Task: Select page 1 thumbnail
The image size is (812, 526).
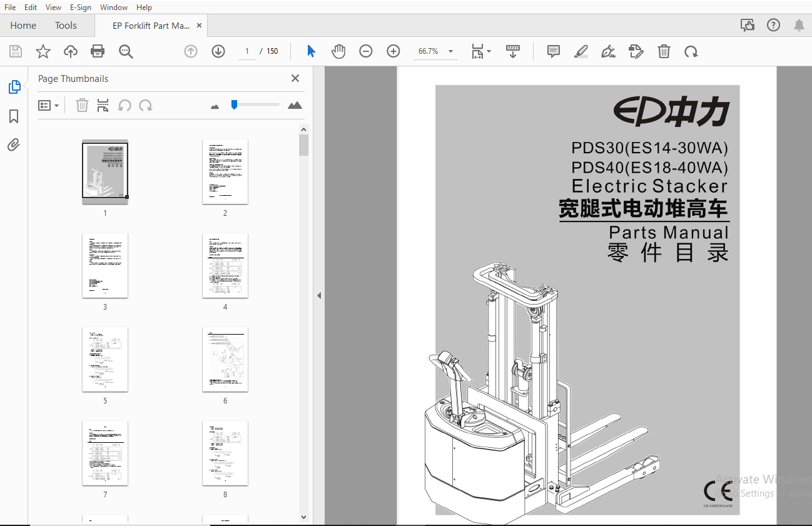Action: tap(105, 171)
